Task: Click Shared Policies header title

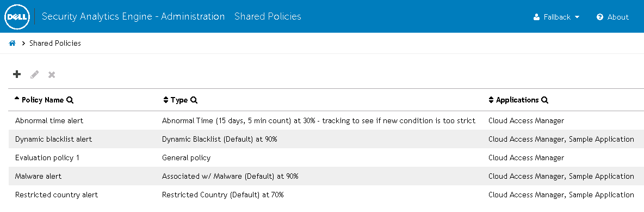Action: click(x=268, y=16)
